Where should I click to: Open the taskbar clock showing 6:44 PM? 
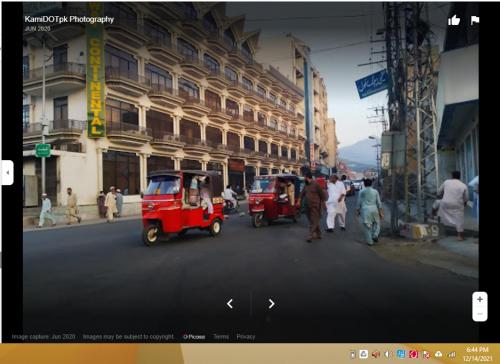coord(478,354)
